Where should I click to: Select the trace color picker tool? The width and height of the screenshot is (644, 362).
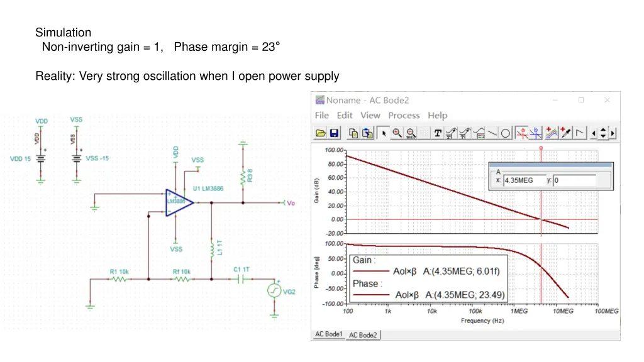(563, 133)
